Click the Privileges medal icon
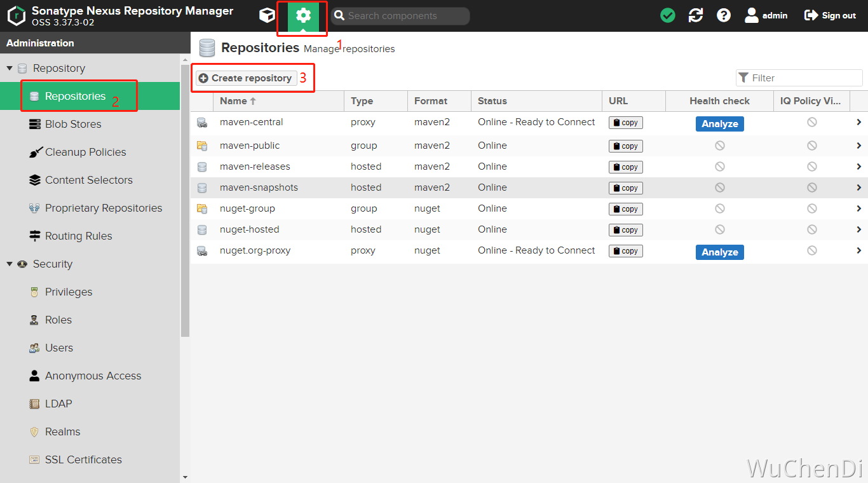Image resolution: width=868 pixels, height=483 pixels. (34, 292)
